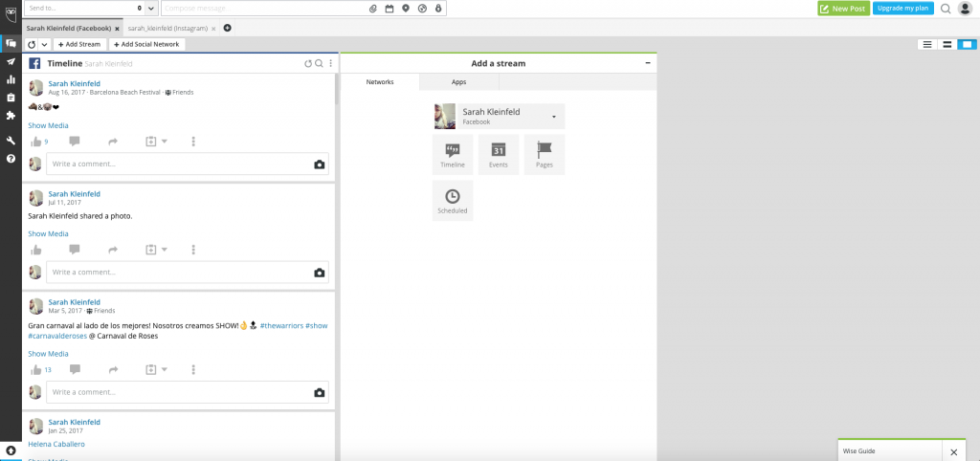Switch to compact stream view
980x461 pixels.
926,44
